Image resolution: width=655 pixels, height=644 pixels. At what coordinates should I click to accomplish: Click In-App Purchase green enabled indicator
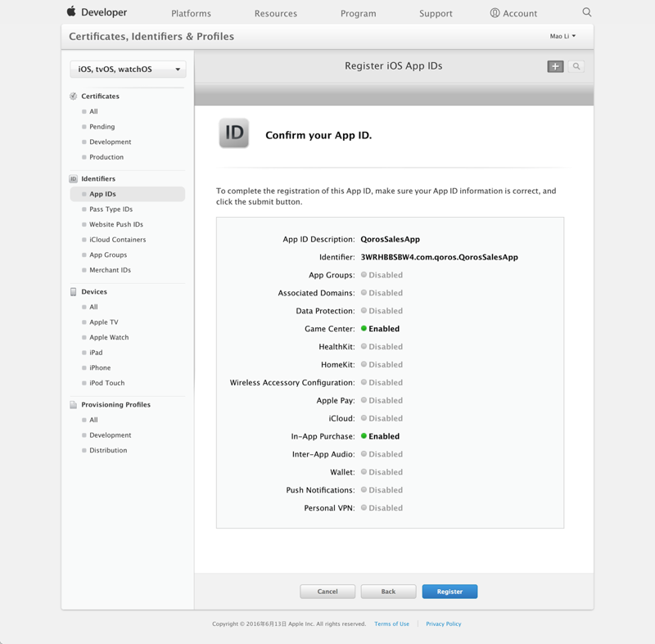[364, 435]
